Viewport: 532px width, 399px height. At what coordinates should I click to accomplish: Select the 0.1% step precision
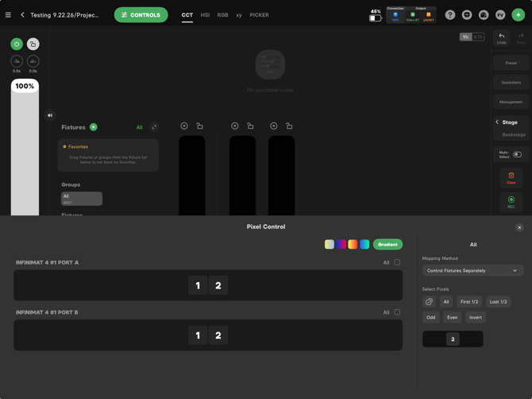(x=478, y=37)
